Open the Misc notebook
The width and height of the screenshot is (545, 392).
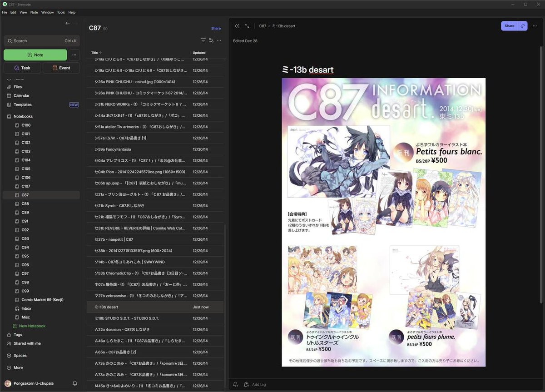point(25,317)
